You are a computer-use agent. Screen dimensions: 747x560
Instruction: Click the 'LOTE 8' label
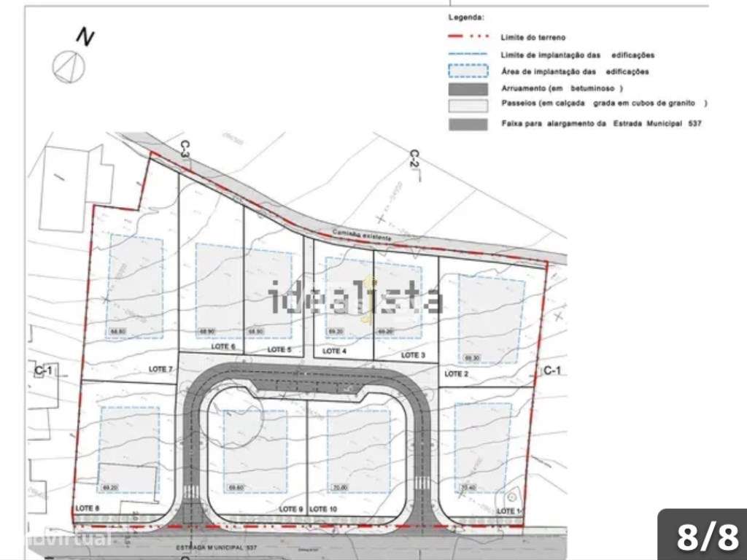[x=88, y=508]
